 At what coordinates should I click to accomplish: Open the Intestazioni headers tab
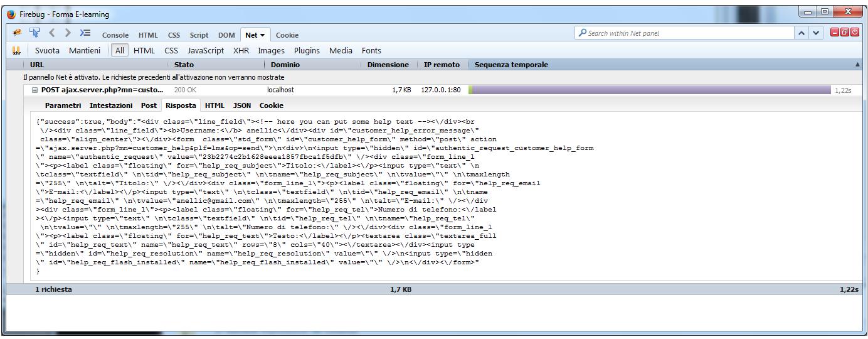111,105
